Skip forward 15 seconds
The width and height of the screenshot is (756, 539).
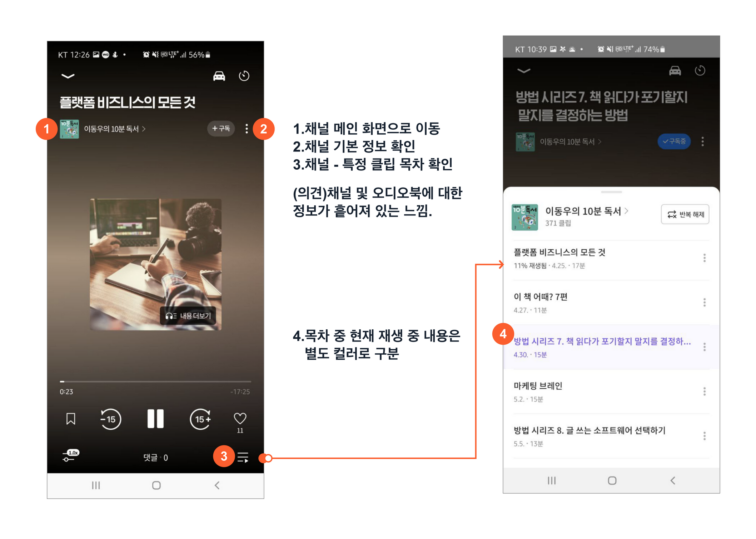click(201, 419)
